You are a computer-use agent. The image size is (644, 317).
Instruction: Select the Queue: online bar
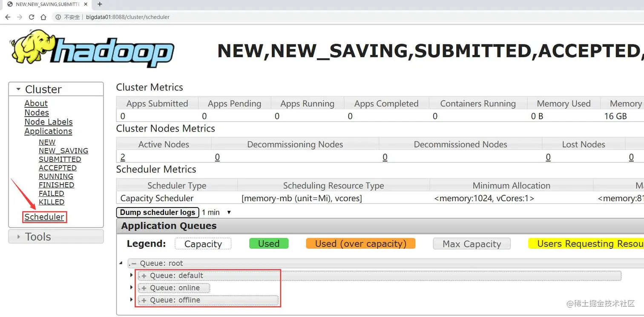(174, 288)
